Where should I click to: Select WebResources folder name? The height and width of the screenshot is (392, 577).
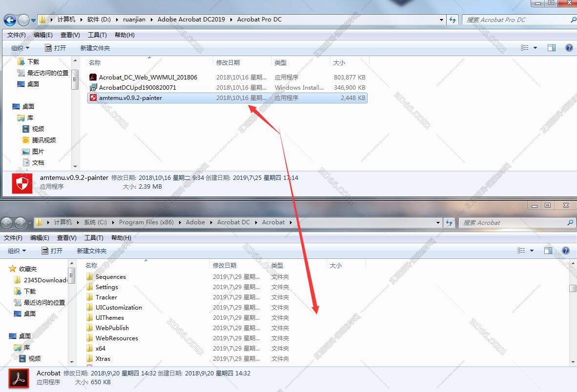point(117,338)
